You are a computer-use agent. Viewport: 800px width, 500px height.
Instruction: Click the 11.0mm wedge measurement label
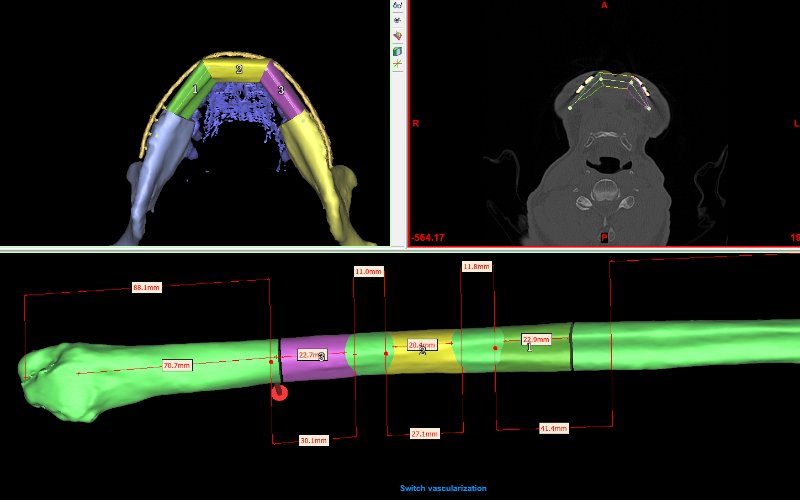(368, 272)
